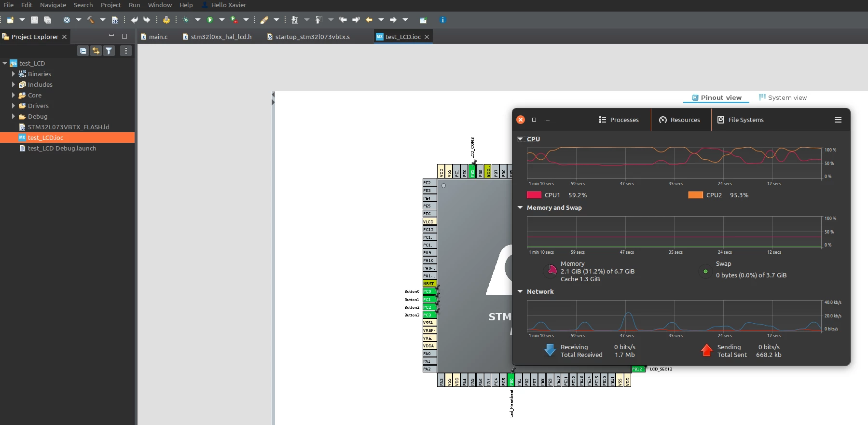868x425 pixels.
Task: Open the Processes tab in System Monitor
Action: (x=619, y=120)
